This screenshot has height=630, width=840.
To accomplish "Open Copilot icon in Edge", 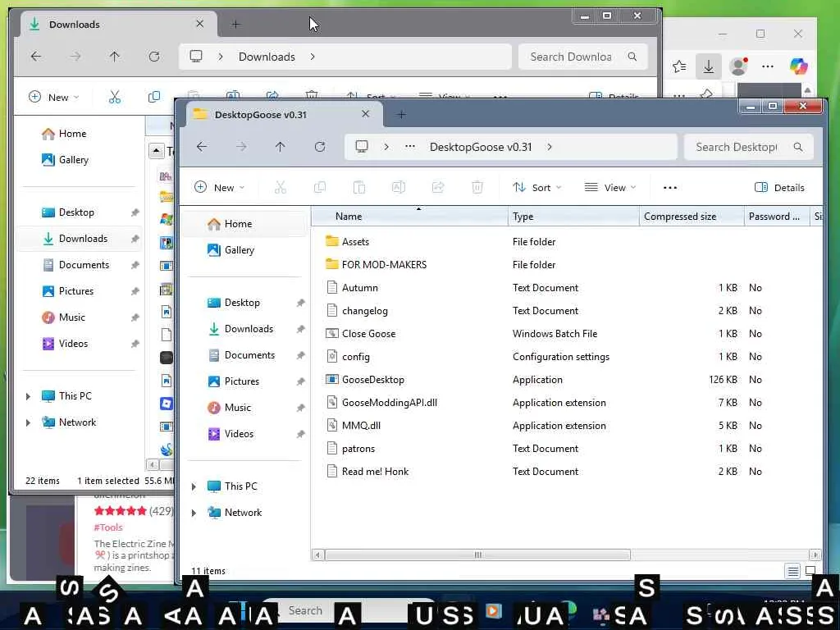I will click(x=798, y=66).
